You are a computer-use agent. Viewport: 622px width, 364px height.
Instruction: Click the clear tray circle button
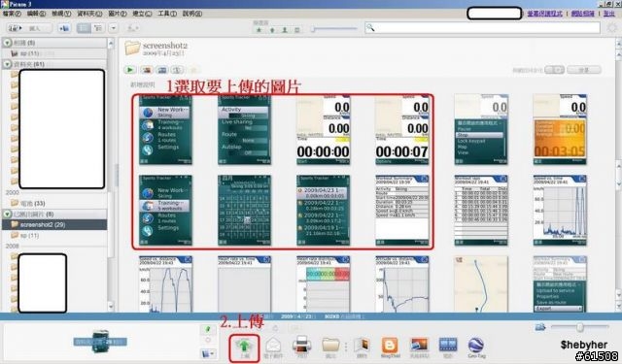(x=208, y=340)
